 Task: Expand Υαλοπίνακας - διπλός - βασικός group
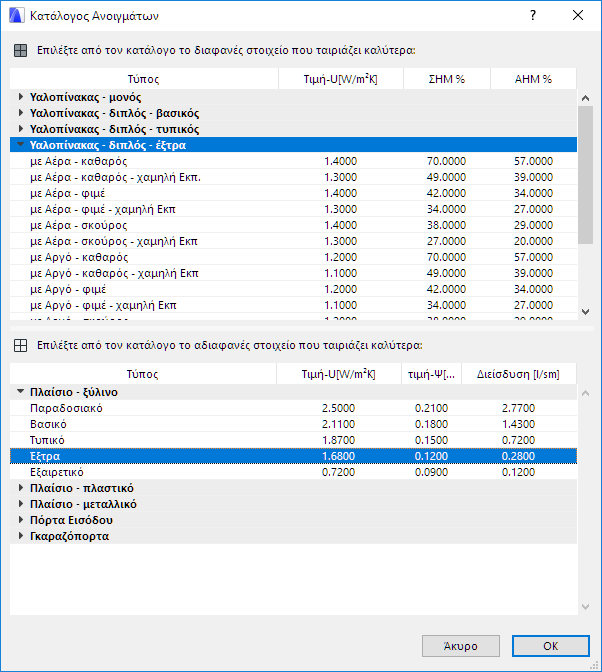pyautogui.click(x=21, y=113)
